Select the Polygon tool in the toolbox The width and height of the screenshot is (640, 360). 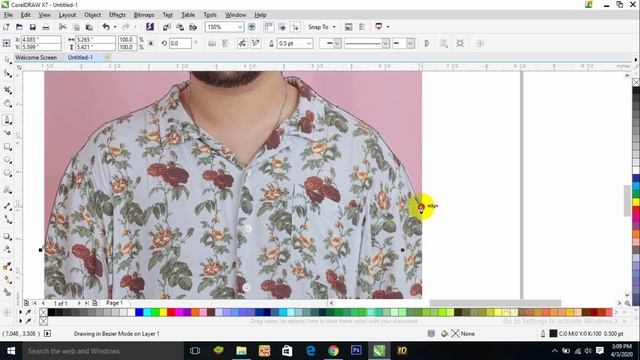7,173
